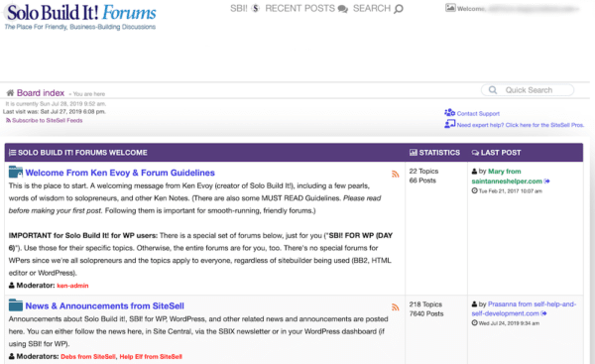Viewport: 595px width, 364px height.
Task: Open Welcome From Ken Evoy & Forum Guidelines
Action: point(120,173)
